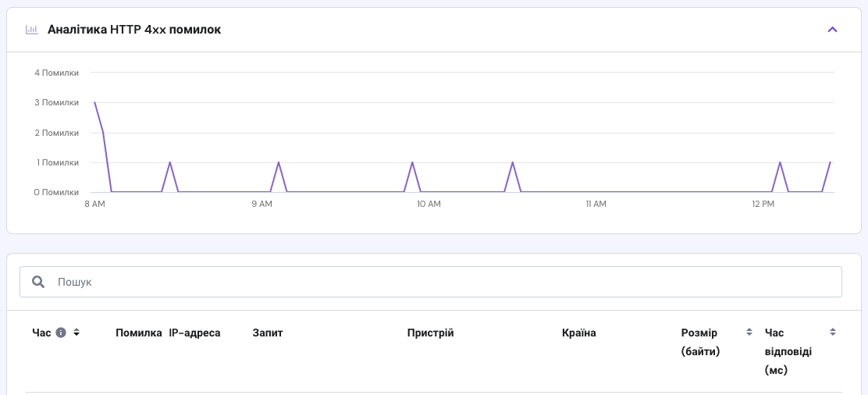
Task: Click the Країна column header
Action: [578, 333]
